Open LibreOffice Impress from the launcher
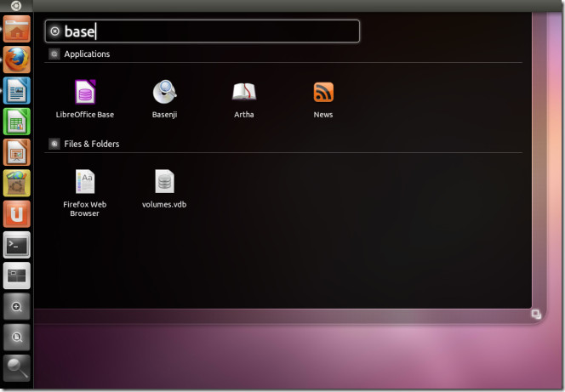Image resolution: width=565 pixels, height=392 pixels. coord(17,152)
